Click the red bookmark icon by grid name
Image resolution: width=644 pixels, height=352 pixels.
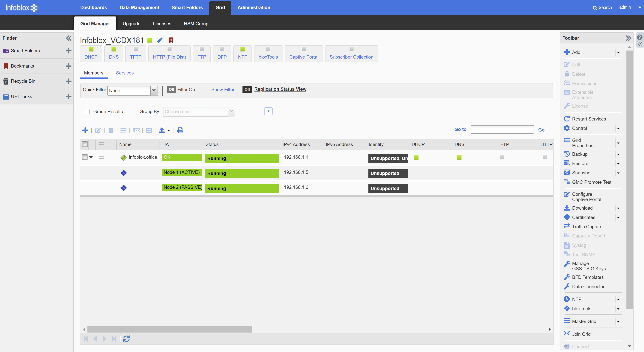(x=171, y=40)
